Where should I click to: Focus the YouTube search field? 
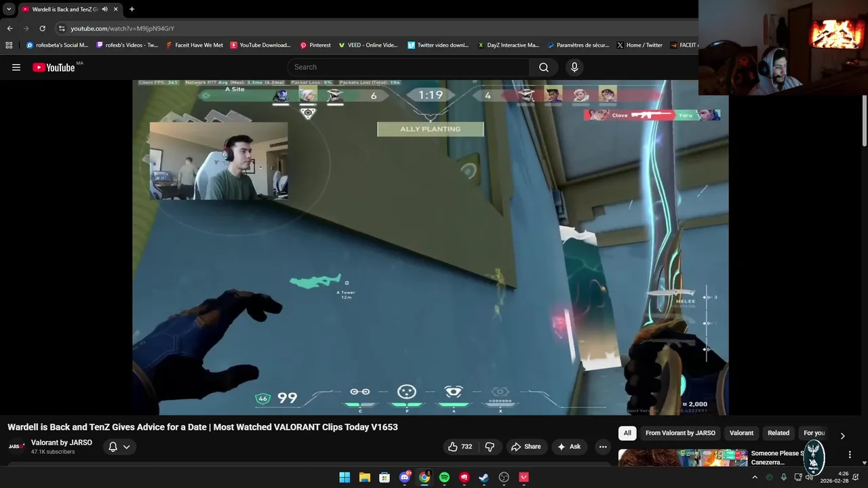[x=409, y=67]
